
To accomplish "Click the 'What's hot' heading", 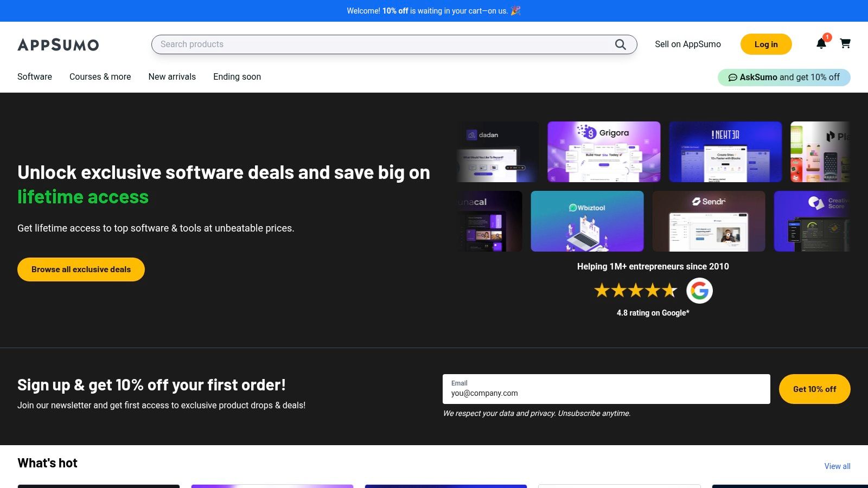I will 47,463.
